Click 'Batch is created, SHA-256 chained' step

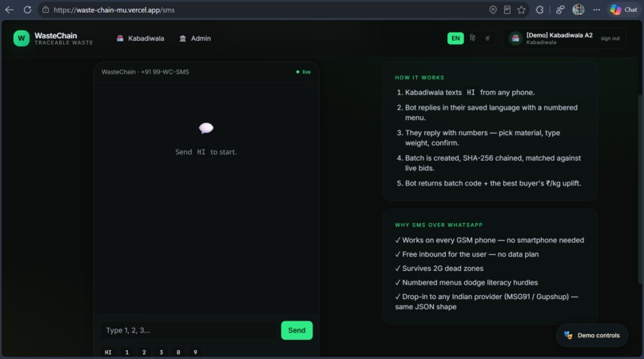coord(493,163)
